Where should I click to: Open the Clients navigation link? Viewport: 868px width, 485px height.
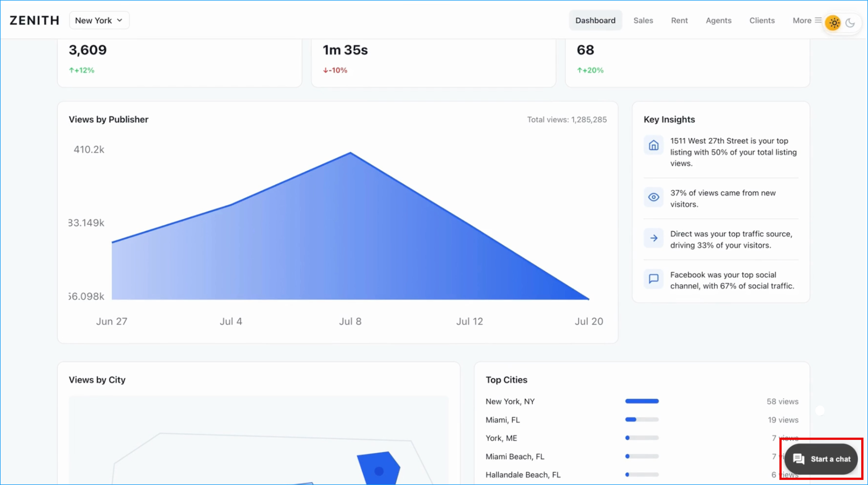pyautogui.click(x=762, y=20)
